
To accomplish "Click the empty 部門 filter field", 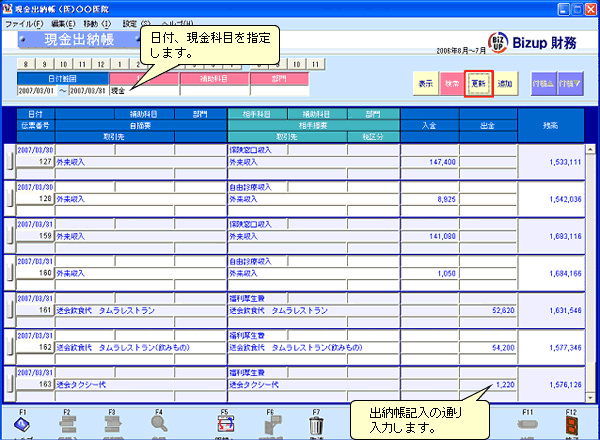I will point(280,91).
